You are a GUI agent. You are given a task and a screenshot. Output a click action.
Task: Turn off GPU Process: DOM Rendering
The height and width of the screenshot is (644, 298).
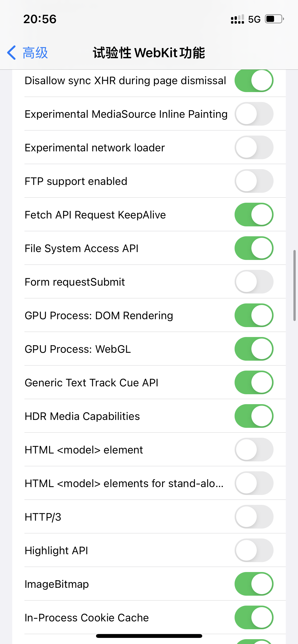(254, 315)
